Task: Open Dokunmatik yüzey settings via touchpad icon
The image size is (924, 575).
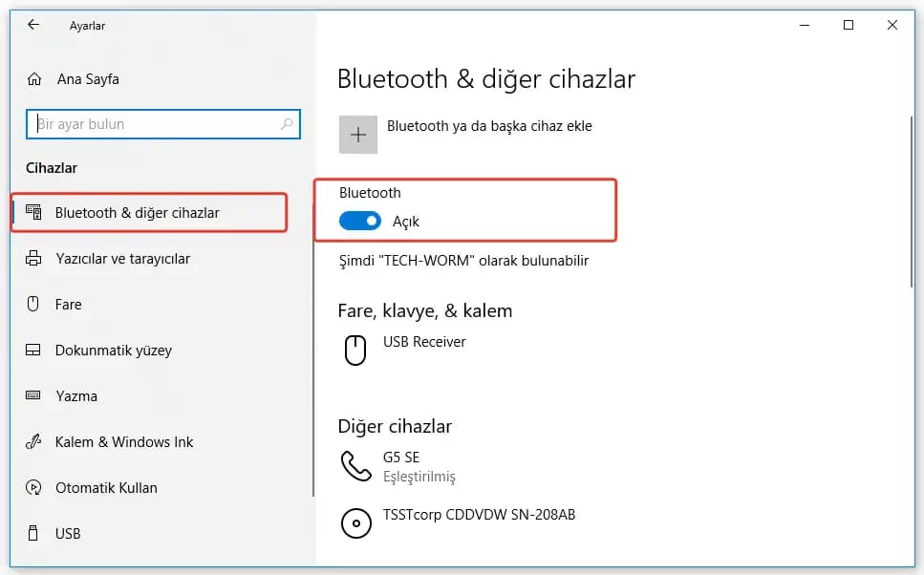Action: click(32, 350)
